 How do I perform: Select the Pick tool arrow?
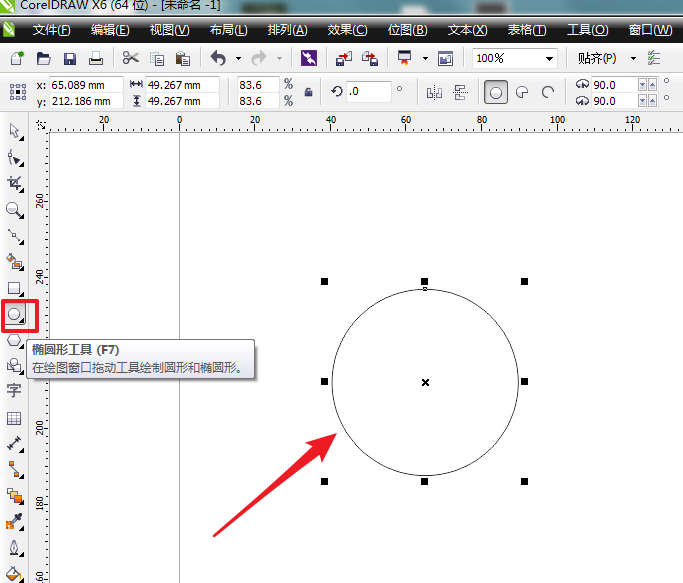click(15, 131)
